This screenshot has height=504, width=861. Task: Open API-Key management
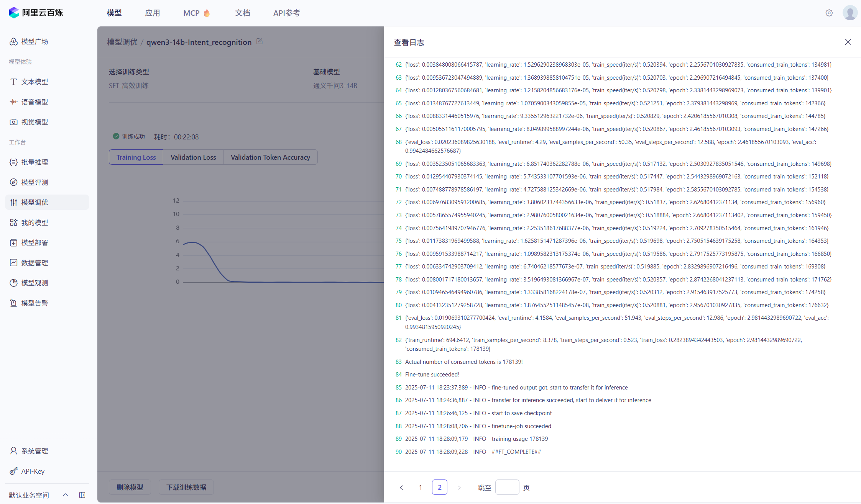point(33,471)
